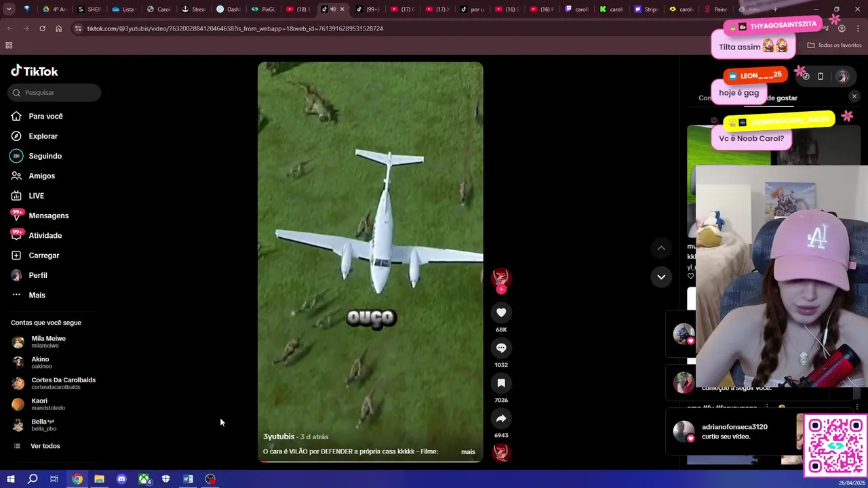Open the Amigos section
This screenshot has height=488, width=868.
(x=41, y=176)
